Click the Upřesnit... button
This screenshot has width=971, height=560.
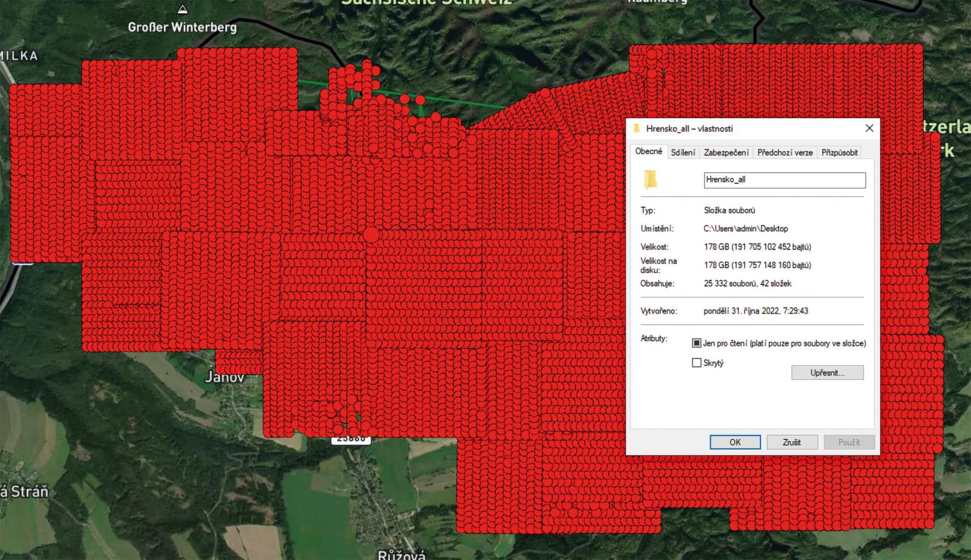(x=827, y=373)
